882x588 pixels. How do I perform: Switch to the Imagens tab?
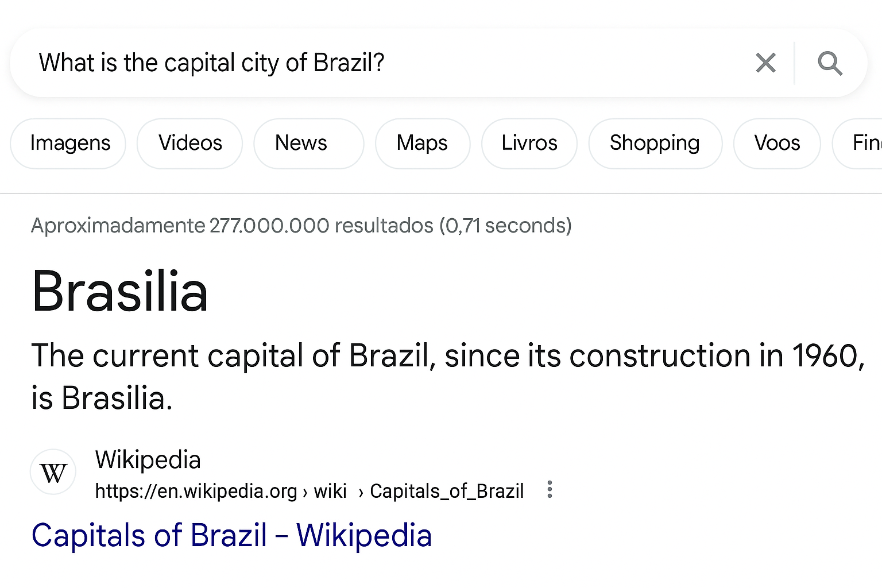pyautogui.click(x=70, y=143)
